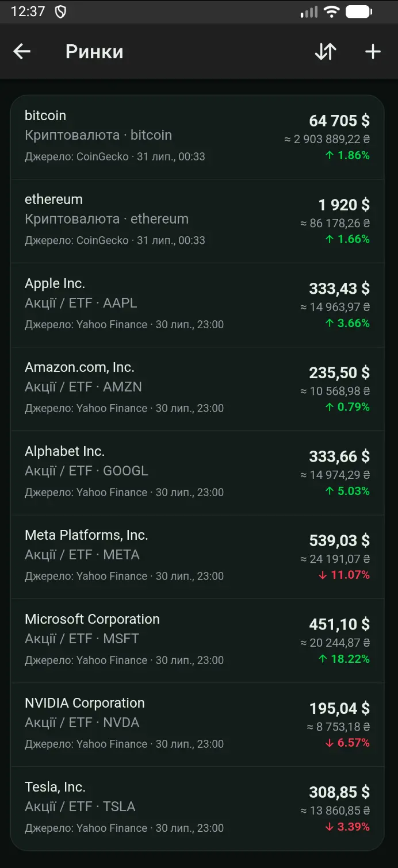The height and width of the screenshot is (868, 398).
Task: Open the sort order arrows icon
Action: click(x=326, y=52)
